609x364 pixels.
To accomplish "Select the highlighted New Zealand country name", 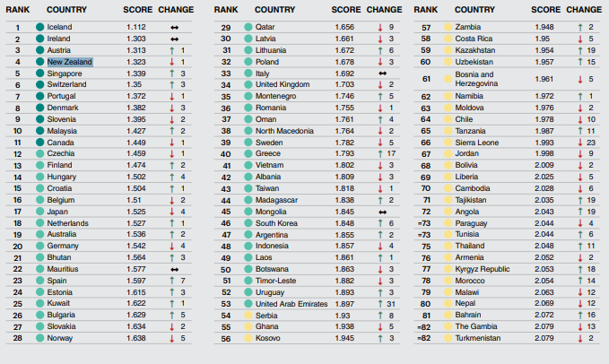I will click(70, 62).
